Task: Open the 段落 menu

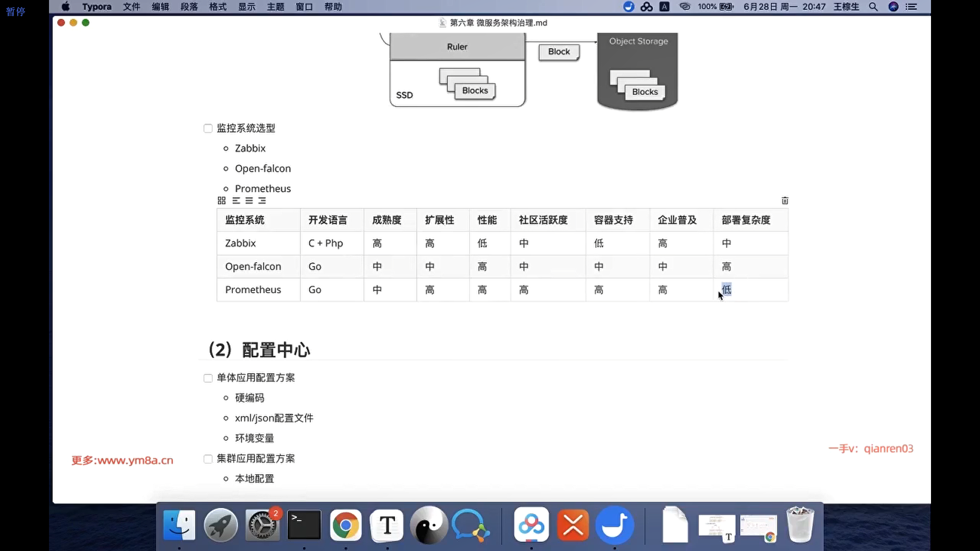Action: tap(189, 7)
